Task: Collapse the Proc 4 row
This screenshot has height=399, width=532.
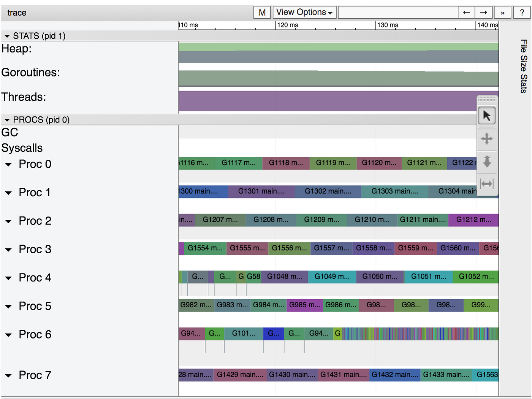Action: point(8,278)
